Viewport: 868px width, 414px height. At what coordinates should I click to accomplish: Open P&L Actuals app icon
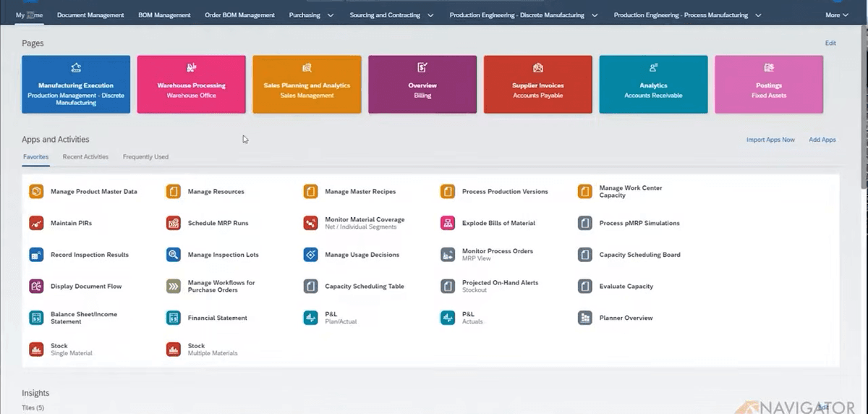tap(448, 318)
